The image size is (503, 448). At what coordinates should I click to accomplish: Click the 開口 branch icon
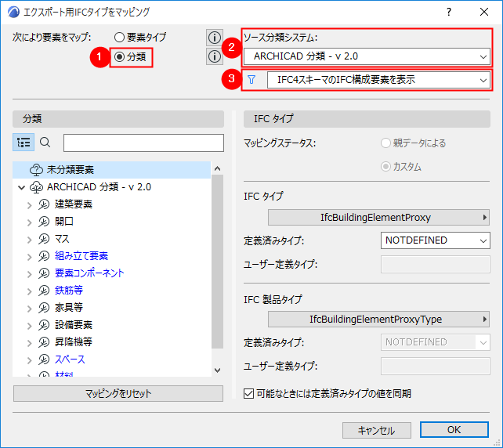point(44,222)
